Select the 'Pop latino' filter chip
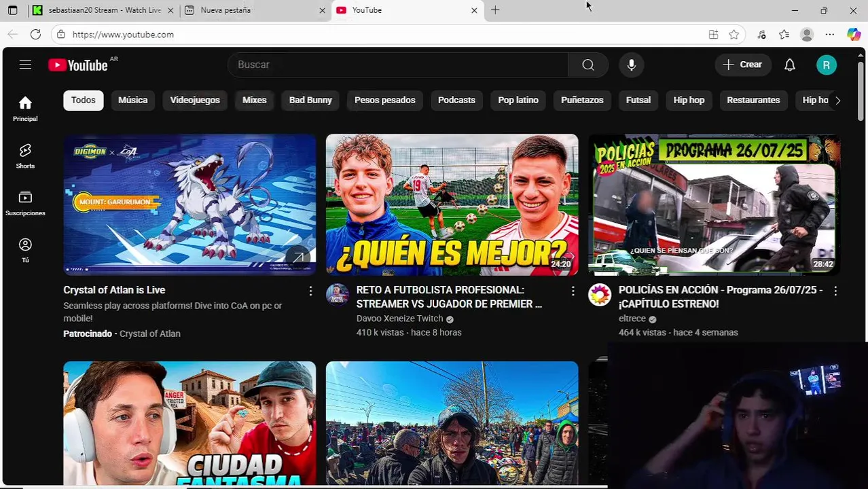Viewport: 868px width, 489px height. click(518, 100)
